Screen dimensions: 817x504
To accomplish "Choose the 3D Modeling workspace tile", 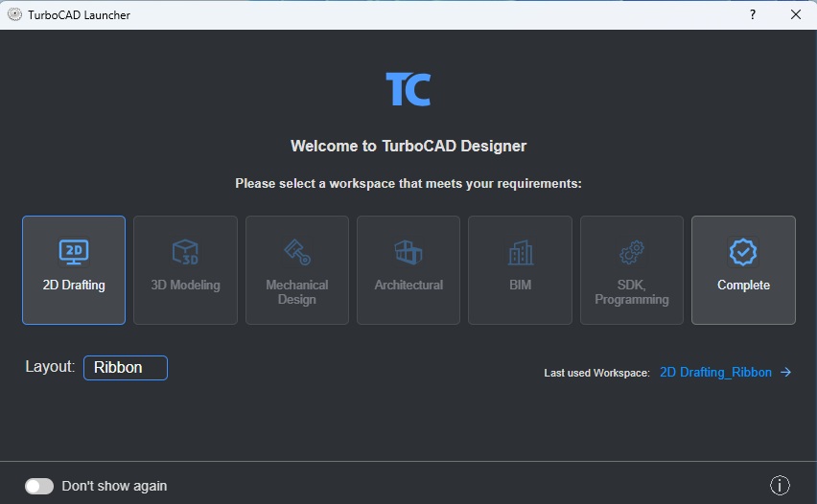I will (185, 270).
